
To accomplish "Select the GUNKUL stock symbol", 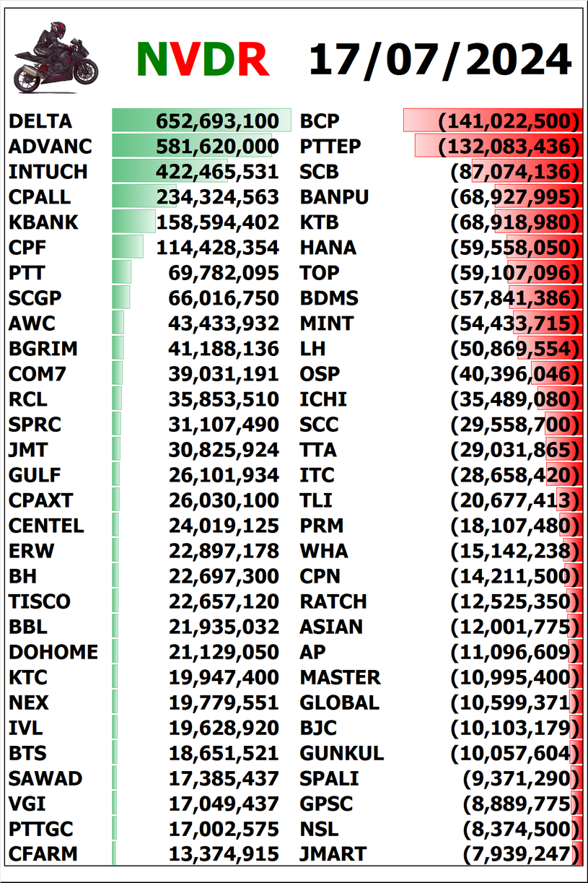I will [341, 753].
